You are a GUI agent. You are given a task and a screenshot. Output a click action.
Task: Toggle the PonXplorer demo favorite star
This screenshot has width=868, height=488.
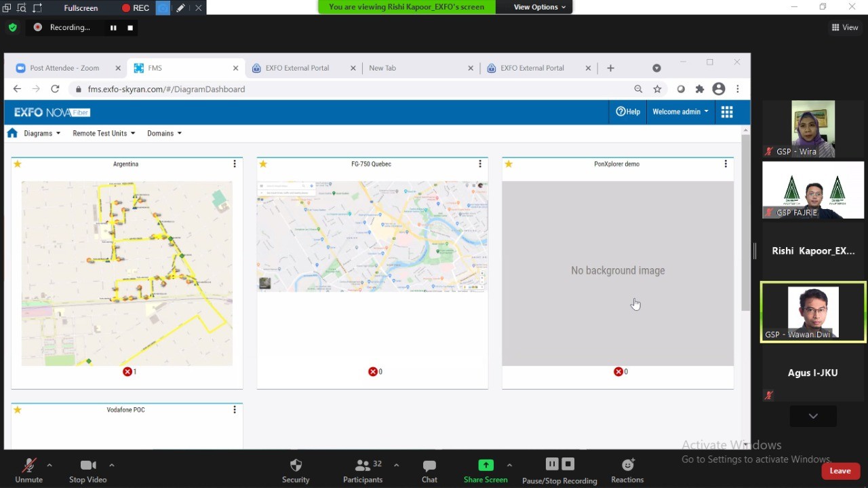coord(509,164)
